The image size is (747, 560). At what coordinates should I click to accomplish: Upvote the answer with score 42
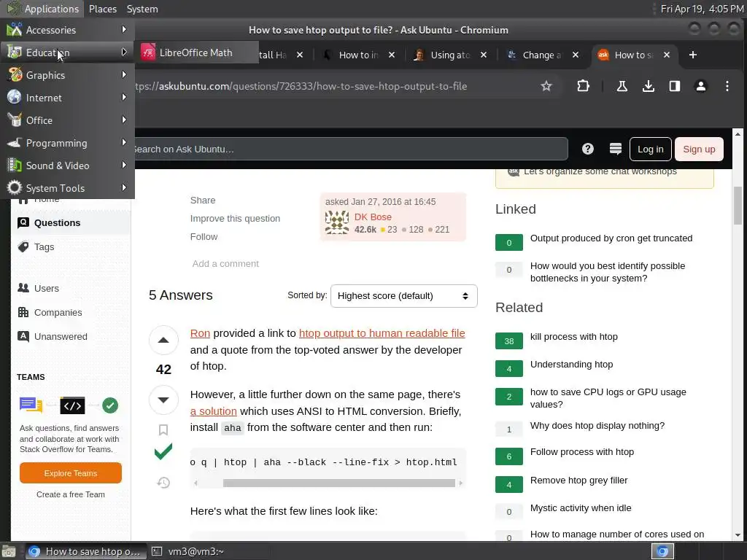[163, 340]
